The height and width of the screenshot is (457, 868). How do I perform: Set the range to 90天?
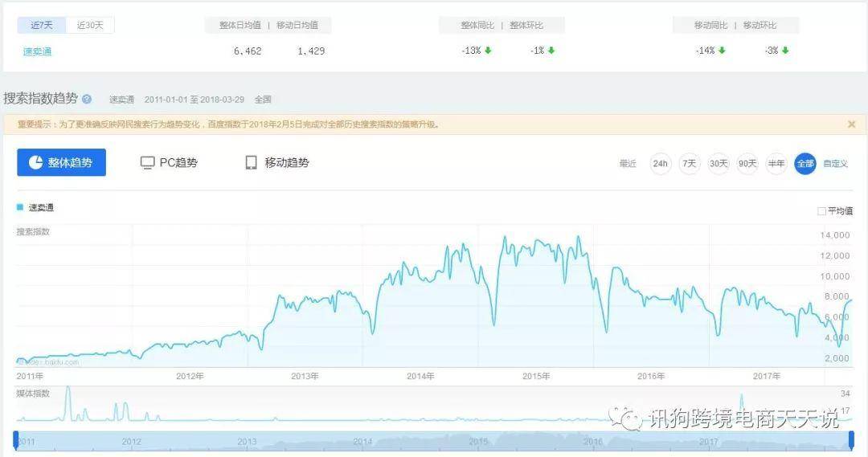[747, 163]
